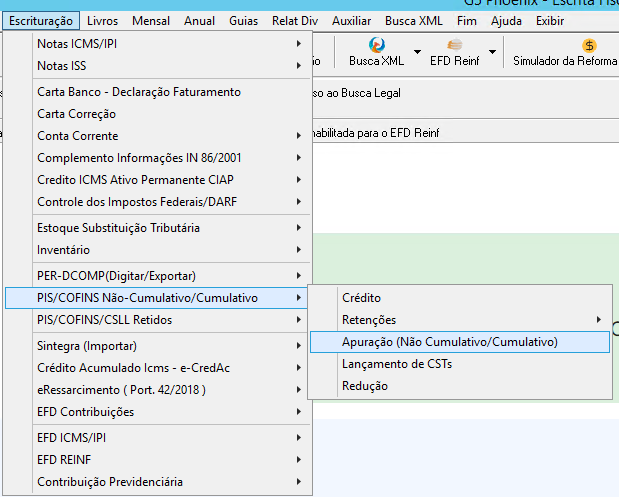Open the Fim menu
Viewport: 619px width, 497px height.
(467, 21)
